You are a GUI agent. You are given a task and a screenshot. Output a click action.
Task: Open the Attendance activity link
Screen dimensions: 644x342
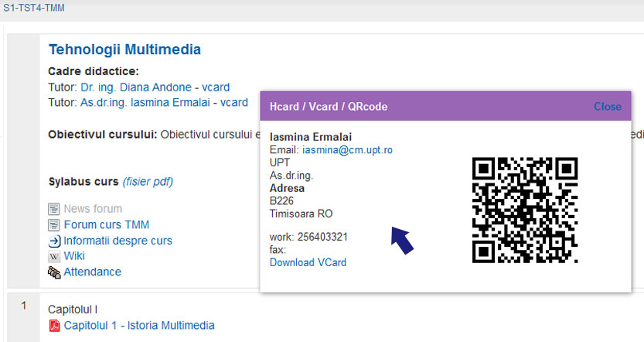click(x=92, y=272)
